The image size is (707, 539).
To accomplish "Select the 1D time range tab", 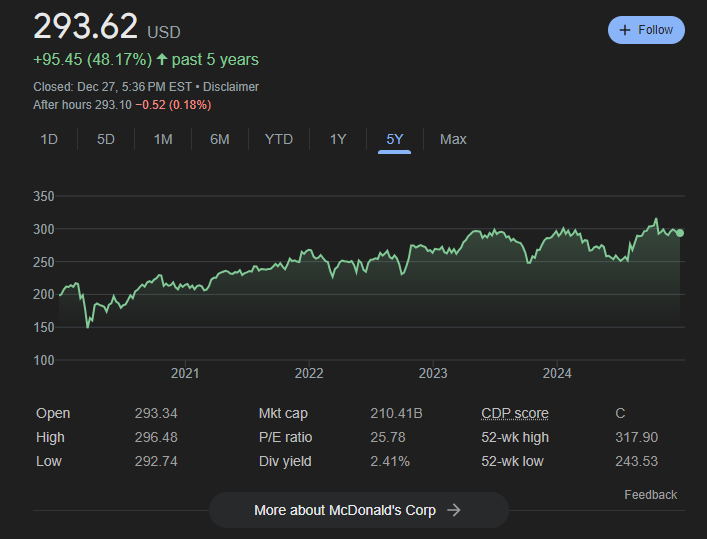I will pyautogui.click(x=49, y=139).
